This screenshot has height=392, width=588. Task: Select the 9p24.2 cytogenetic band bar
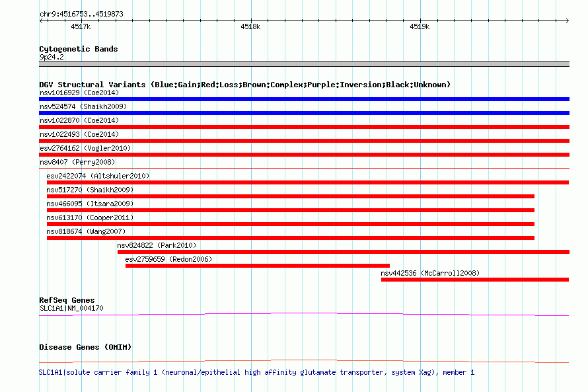(x=304, y=64)
